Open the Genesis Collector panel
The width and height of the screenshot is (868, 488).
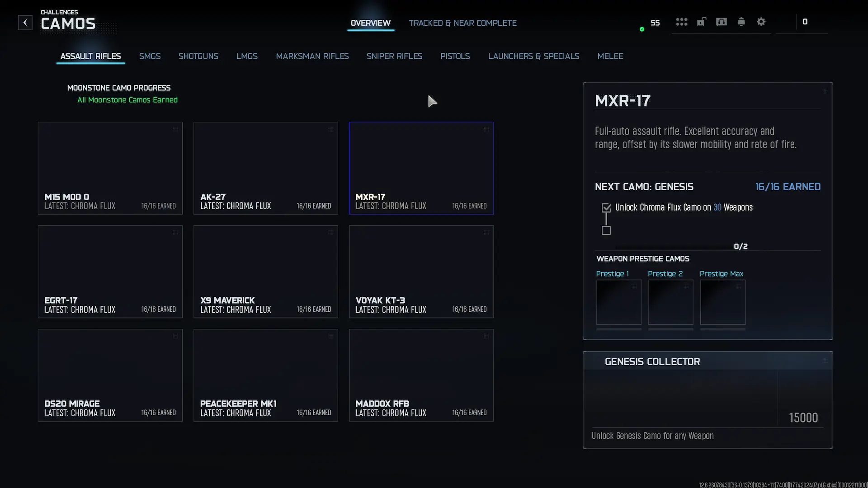[x=708, y=399]
